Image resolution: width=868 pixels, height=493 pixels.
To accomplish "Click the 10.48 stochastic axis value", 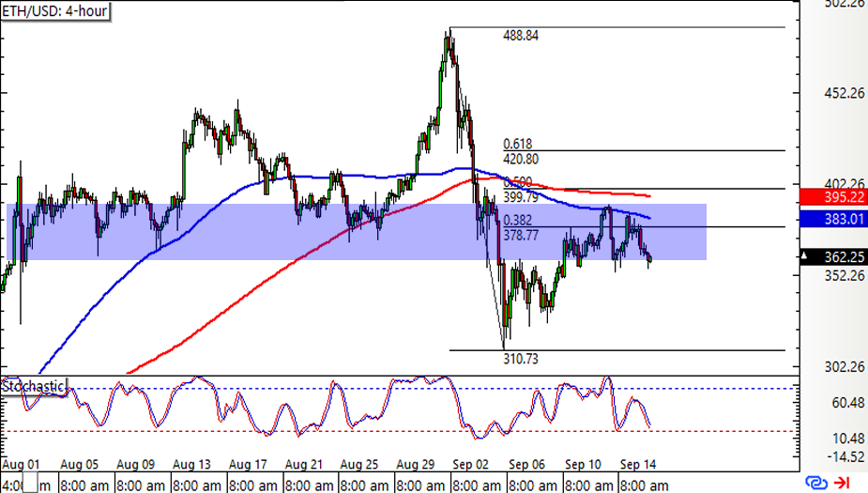I will tap(848, 439).
